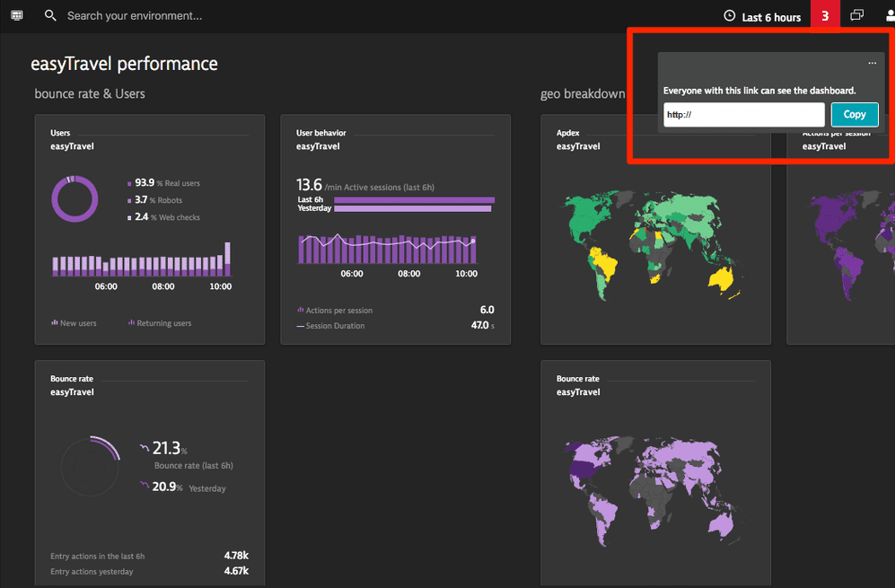Select the '93.9 % Real users' legend entry
This screenshot has height=588, width=895.
coord(163,182)
